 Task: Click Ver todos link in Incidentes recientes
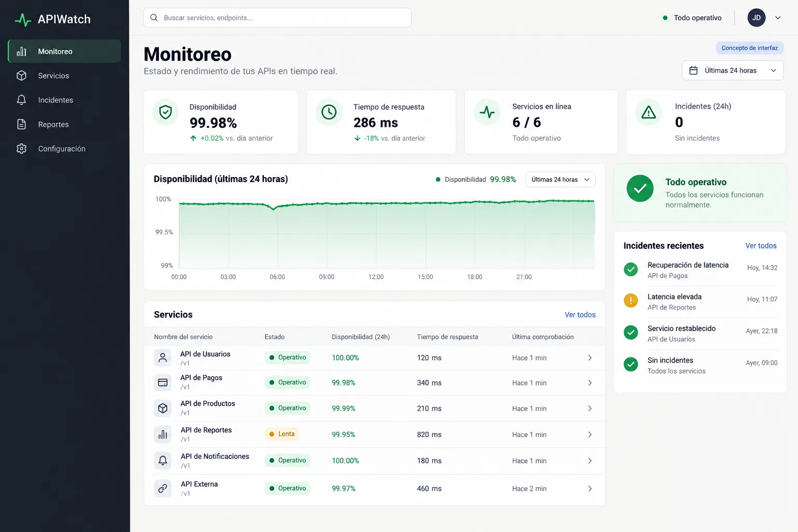pos(761,246)
